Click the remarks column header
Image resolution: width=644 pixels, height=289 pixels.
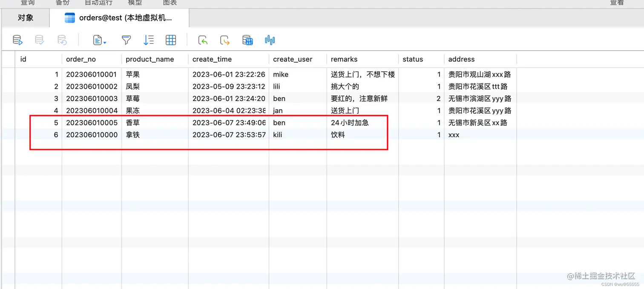pos(362,59)
